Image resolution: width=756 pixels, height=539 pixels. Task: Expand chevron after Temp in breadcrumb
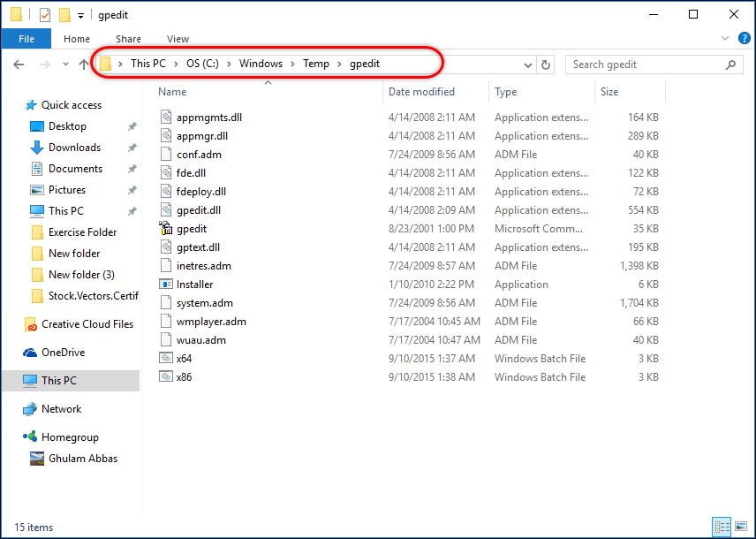pos(340,65)
